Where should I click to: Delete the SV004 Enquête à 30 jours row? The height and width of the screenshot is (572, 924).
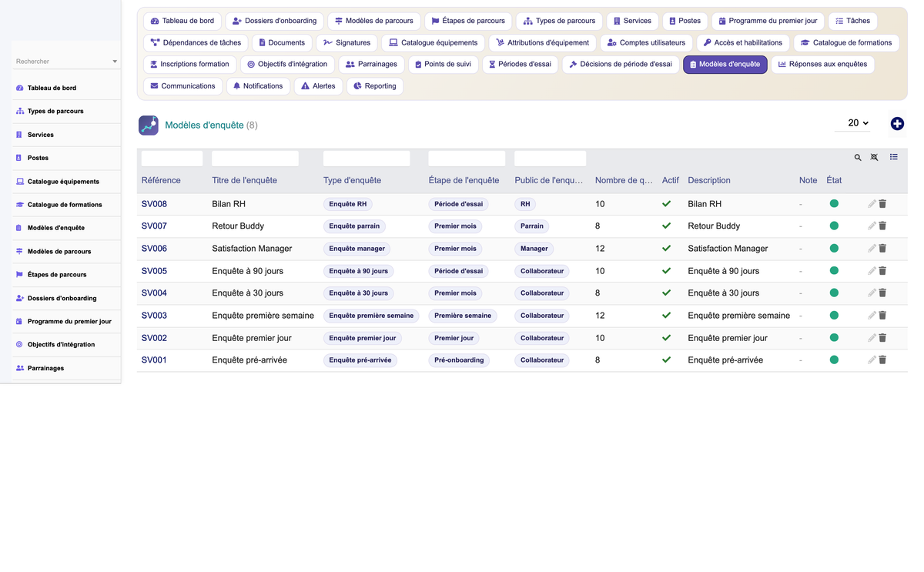(882, 293)
